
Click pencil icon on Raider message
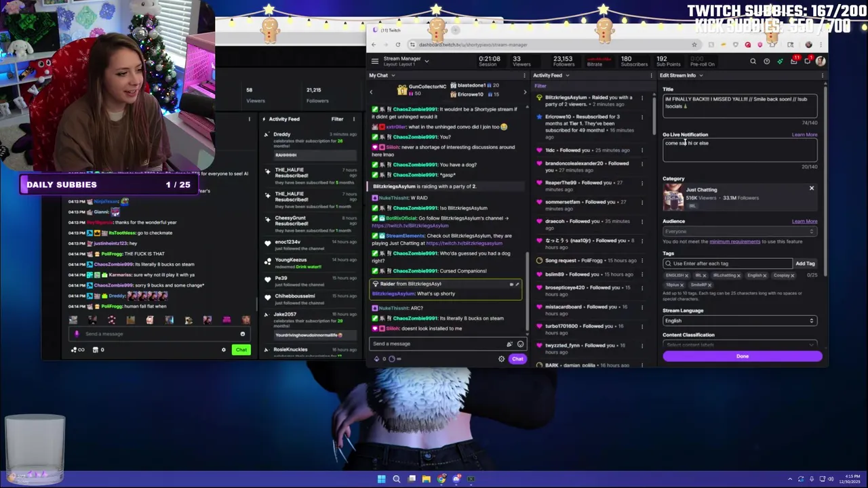pyautogui.click(x=517, y=285)
